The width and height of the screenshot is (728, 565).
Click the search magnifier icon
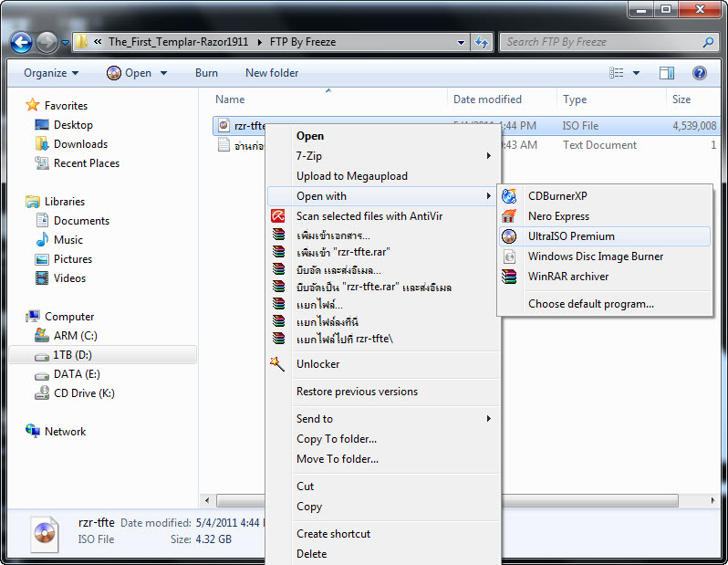point(708,42)
